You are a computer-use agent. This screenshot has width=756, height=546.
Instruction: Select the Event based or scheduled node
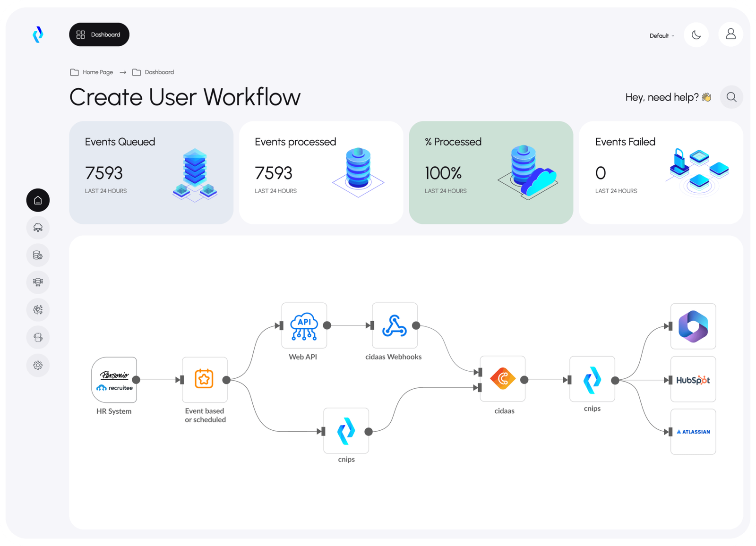click(204, 379)
